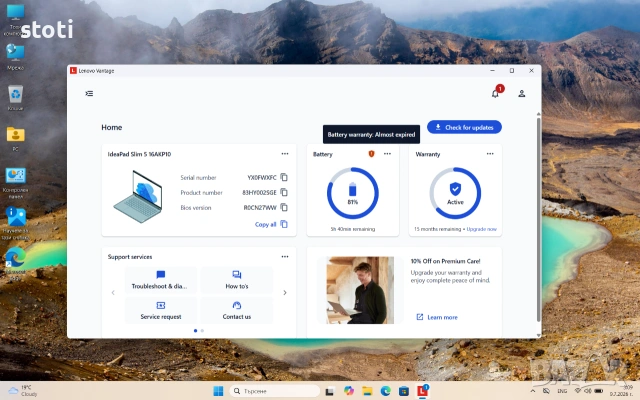
Task: Click the warranty Active circular gauge
Action: (455, 193)
